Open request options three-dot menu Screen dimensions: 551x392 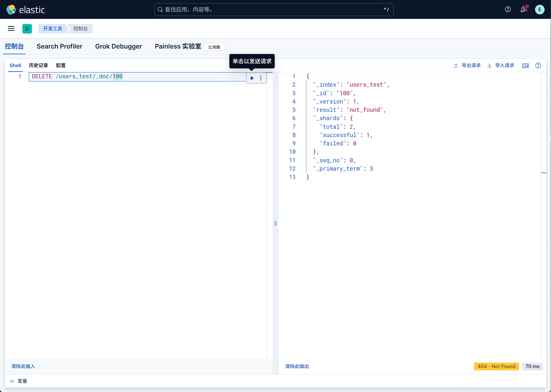click(x=261, y=78)
